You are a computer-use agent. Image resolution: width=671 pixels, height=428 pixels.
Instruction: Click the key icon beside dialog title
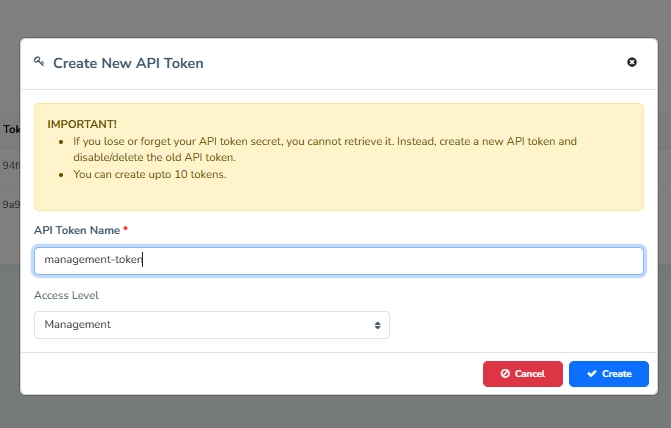39,62
